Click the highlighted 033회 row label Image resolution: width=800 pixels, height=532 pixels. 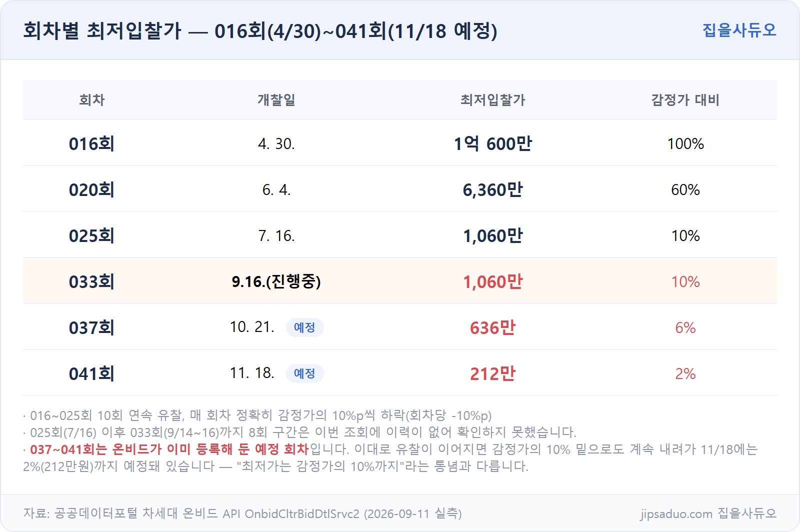pos(92,282)
